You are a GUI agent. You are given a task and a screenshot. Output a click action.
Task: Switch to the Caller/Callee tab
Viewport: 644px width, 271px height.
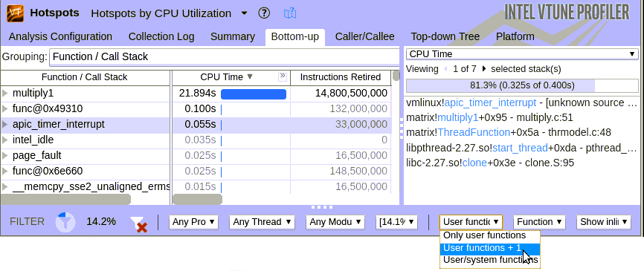[364, 36]
